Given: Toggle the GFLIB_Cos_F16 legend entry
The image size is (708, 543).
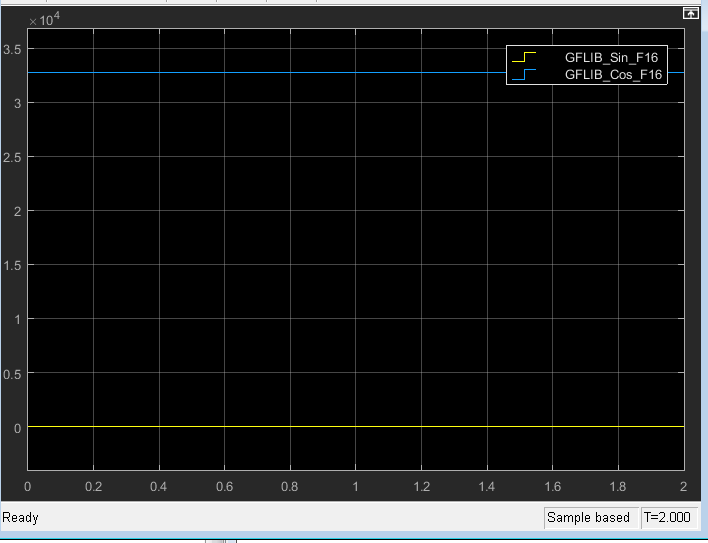Looking at the screenshot, I should (x=613, y=74).
